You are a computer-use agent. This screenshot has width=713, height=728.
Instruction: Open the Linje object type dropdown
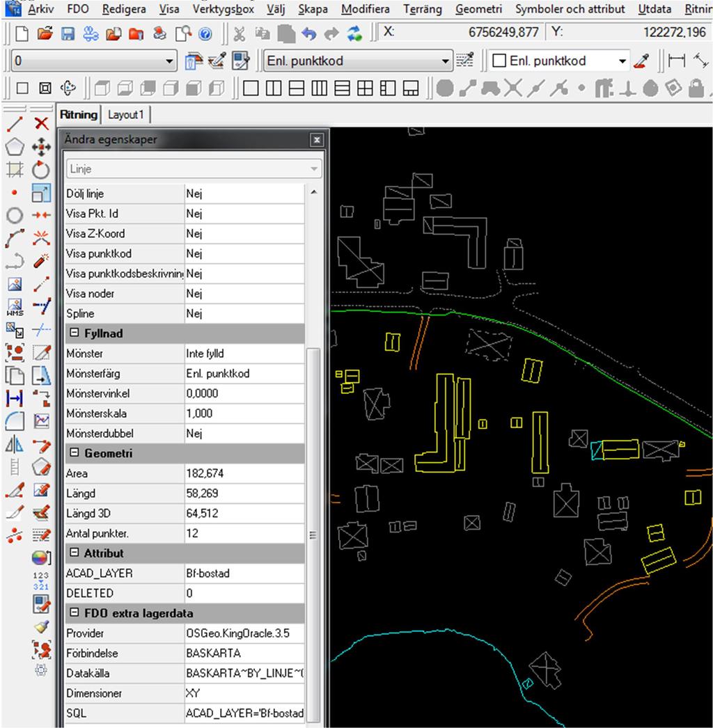[194, 168]
